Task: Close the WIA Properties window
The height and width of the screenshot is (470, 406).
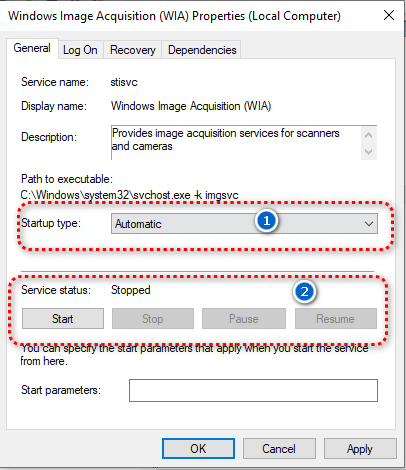Action: pos(389,15)
